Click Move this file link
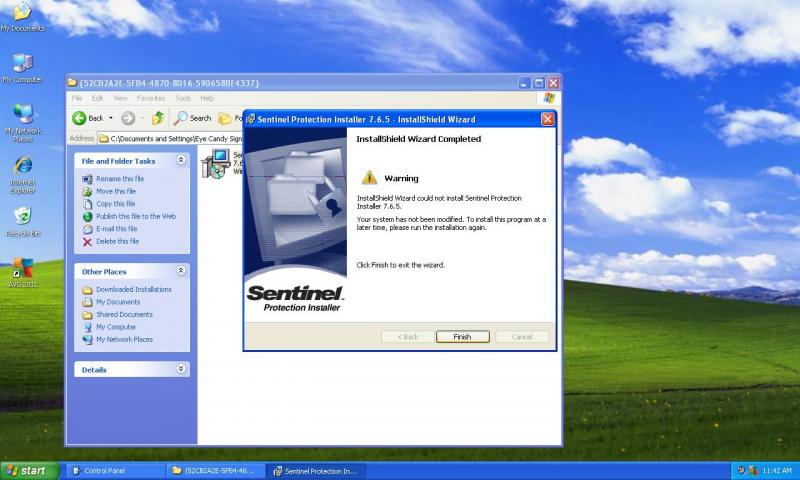The height and width of the screenshot is (480, 800). [x=116, y=191]
